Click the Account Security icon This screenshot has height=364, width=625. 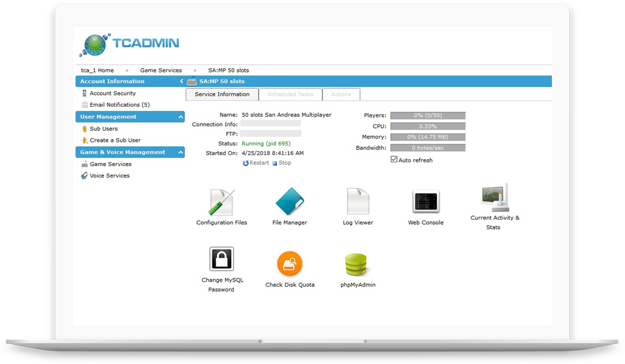(x=84, y=93)
